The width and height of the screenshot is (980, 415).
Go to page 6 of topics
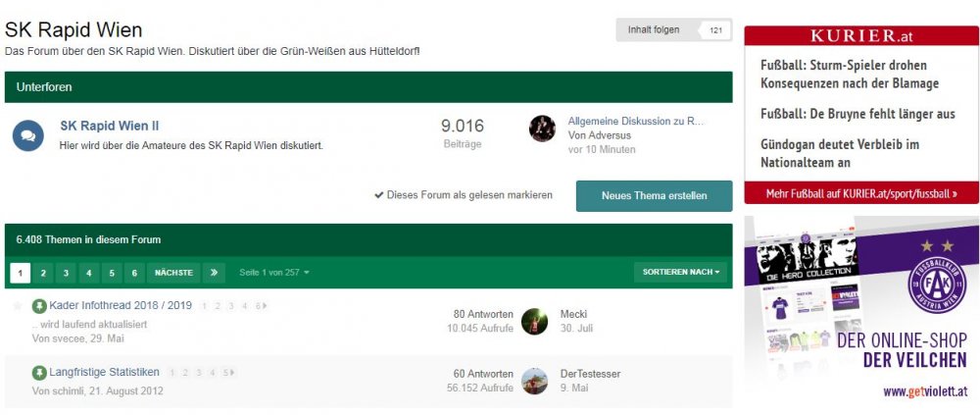click(x=134, y=273)
